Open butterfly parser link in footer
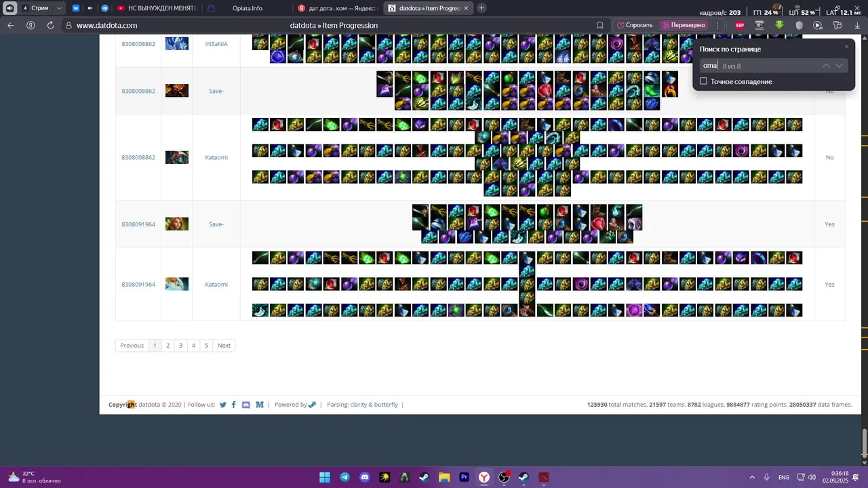The width and height of the screenshot is (868, 488). [386, 405]
